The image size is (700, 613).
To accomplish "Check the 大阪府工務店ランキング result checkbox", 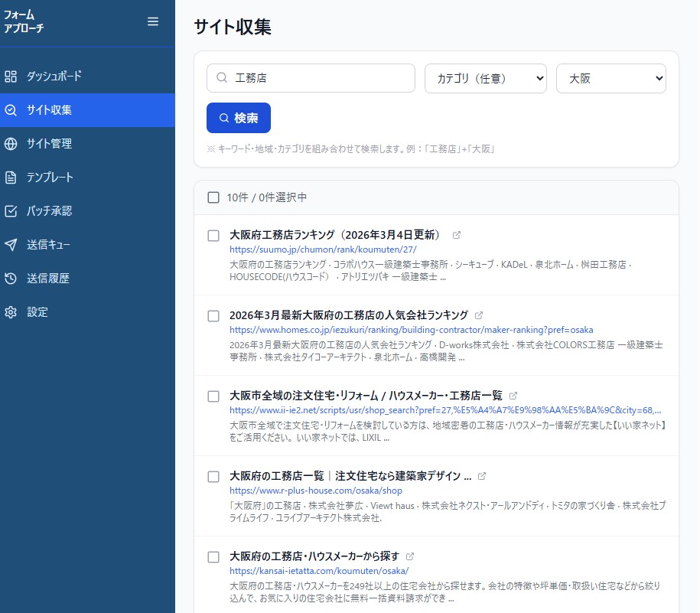I will click(x=213, y=236).
